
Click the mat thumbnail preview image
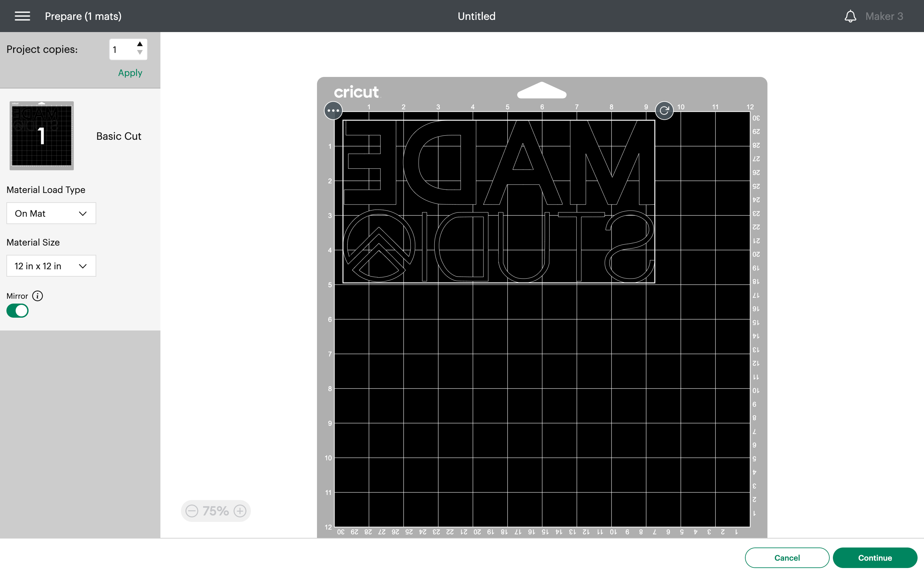pyautogui.click(x=41, y=135)
